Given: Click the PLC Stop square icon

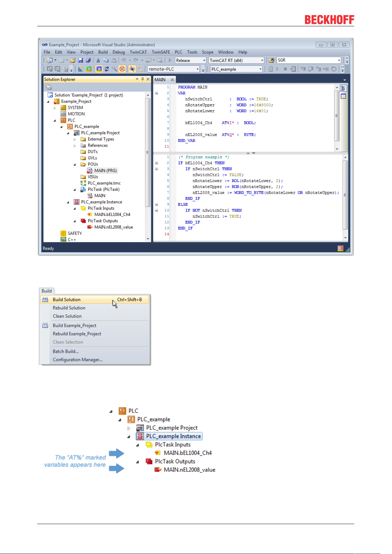Looking at the screenshot, I should coord(285,69).
